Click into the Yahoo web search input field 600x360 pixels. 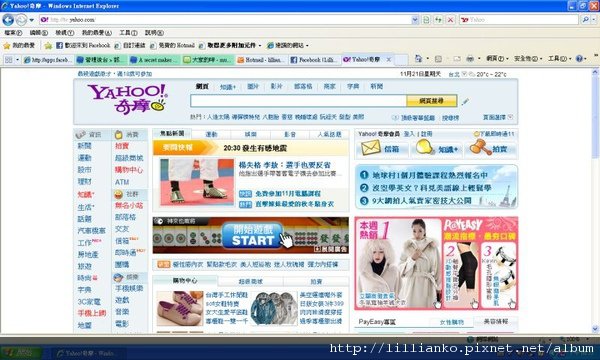298,101
